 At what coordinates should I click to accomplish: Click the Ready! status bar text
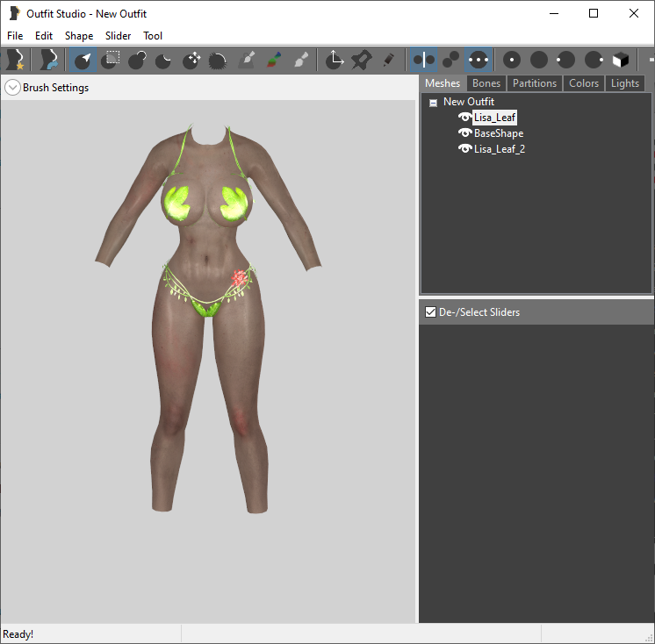point(18,634)
